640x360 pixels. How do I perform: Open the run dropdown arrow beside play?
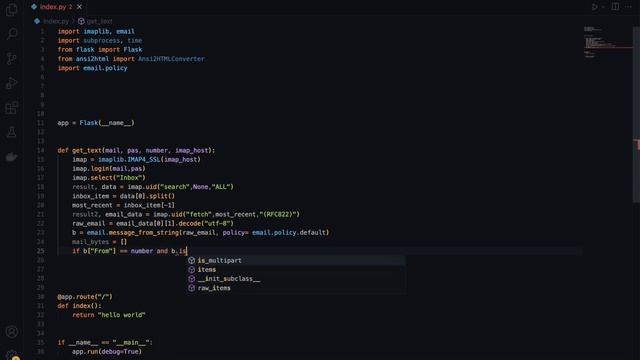pos(604,7)
